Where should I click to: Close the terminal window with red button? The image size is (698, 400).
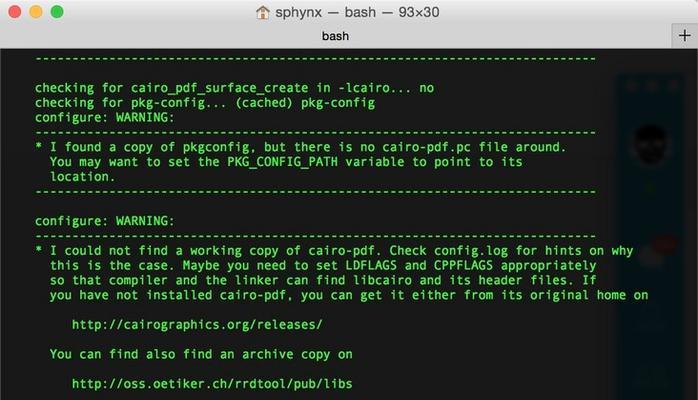coord(15,12)
